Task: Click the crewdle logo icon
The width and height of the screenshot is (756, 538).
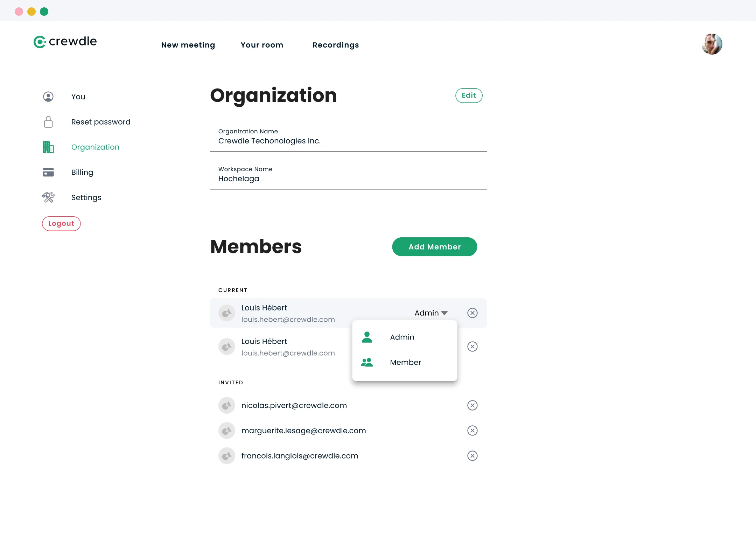Action: pos(40,42)
